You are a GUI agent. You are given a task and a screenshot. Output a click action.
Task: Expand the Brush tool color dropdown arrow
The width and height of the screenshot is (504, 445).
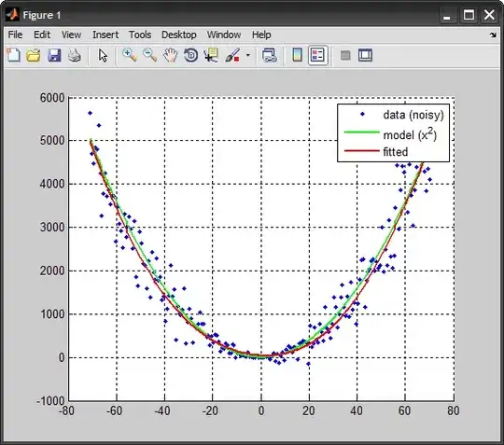click(x=248, y=55)
